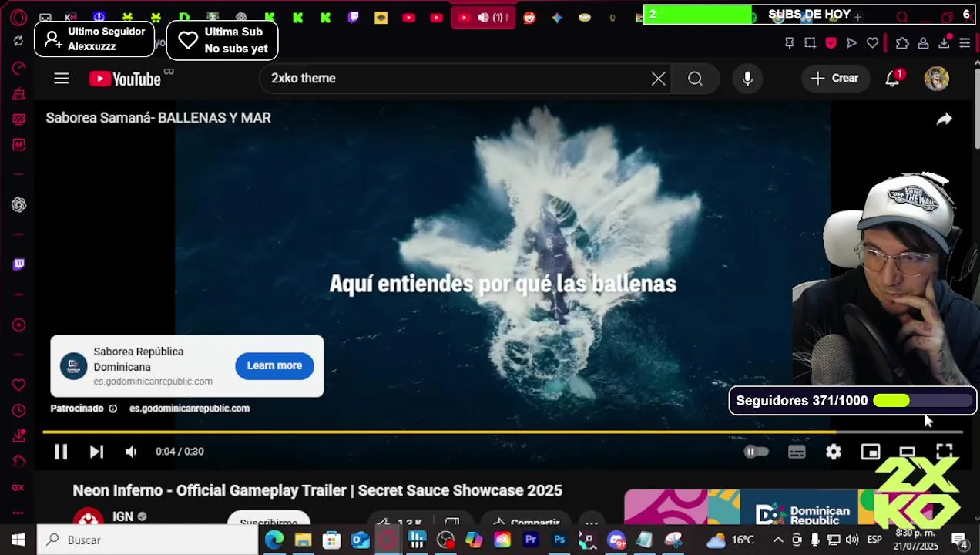The image size is (980, 555).
Task: Click the Crear button
Action: (x=834, y=78)
